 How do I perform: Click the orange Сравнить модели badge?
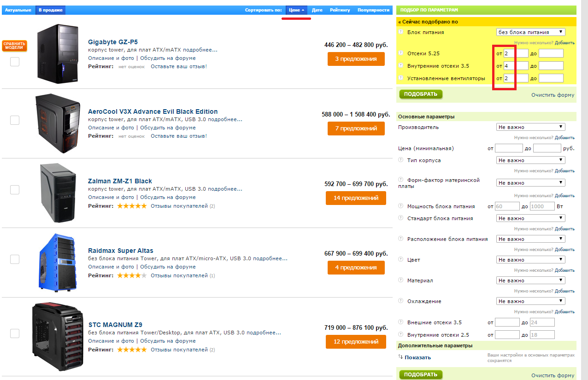tap(14, 46)
